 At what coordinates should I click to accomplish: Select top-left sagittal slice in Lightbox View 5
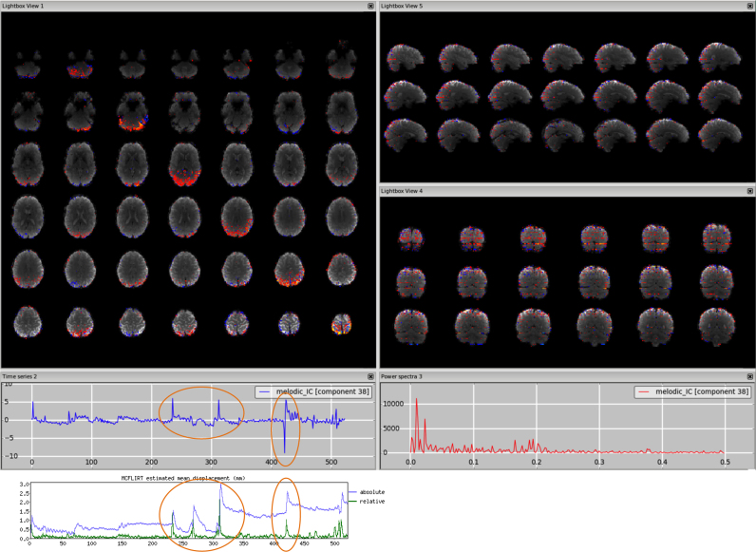coord(406,58)
